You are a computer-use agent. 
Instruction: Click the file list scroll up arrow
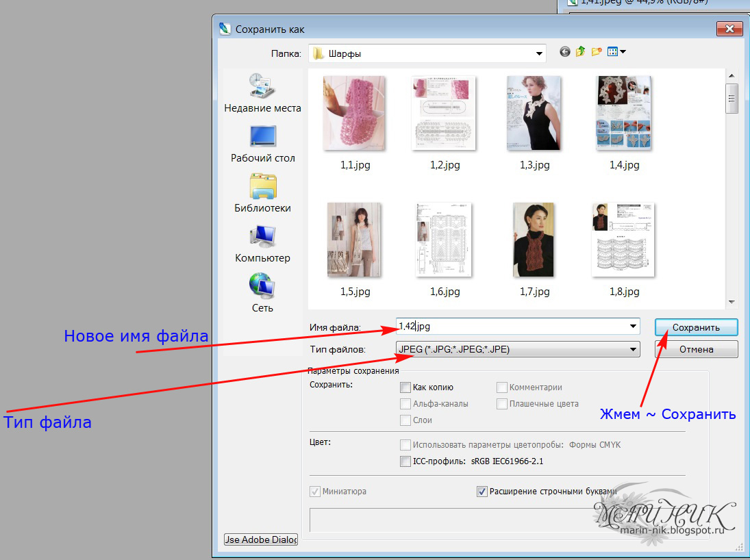click(x=732, y=75)
